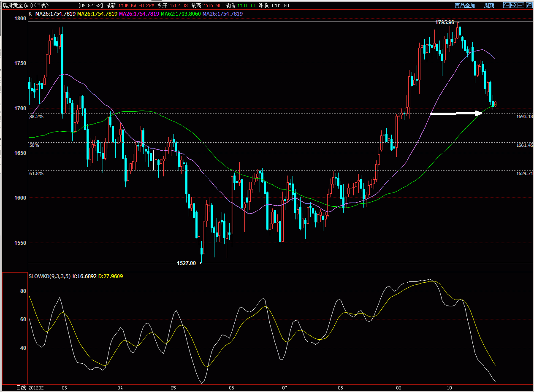Click the right arrow navigation icon
The image size is (534, 392).
514,5
